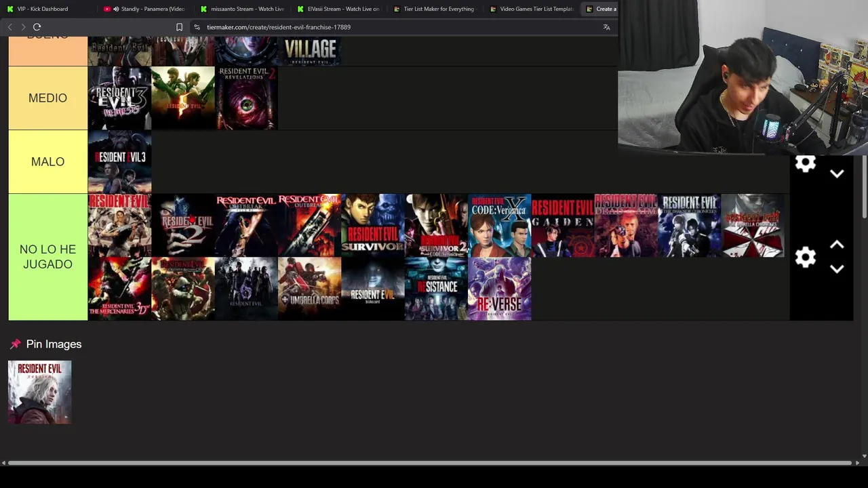868x488 pixels.
Task: Click the NO LO HE JUGADO tier label
Action: tap(47, 257)
